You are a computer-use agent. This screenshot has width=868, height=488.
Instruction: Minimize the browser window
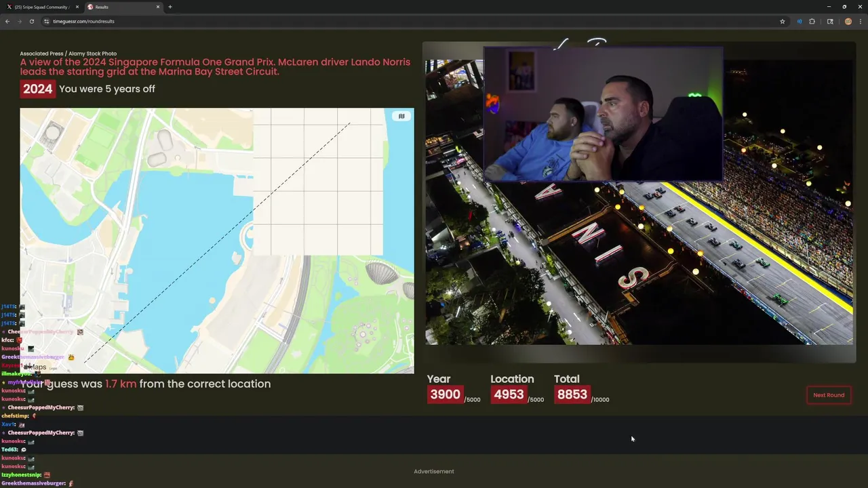829,7
